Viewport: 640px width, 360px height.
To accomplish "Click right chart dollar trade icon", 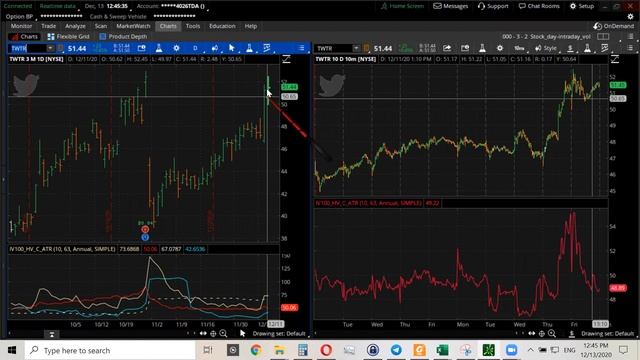I will point(570,48).
